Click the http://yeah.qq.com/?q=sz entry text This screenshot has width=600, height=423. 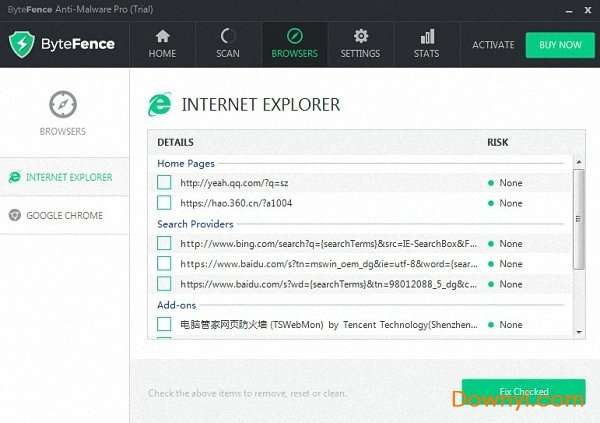click(234, 183)
